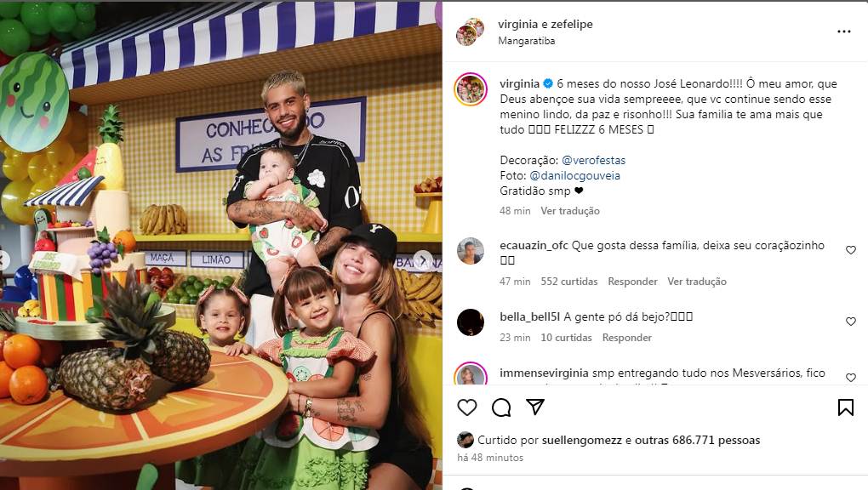The width and height of the screenshot is (868, 490).
Task: Reply to ecauazin_ofc's comment
Action: 633,282
